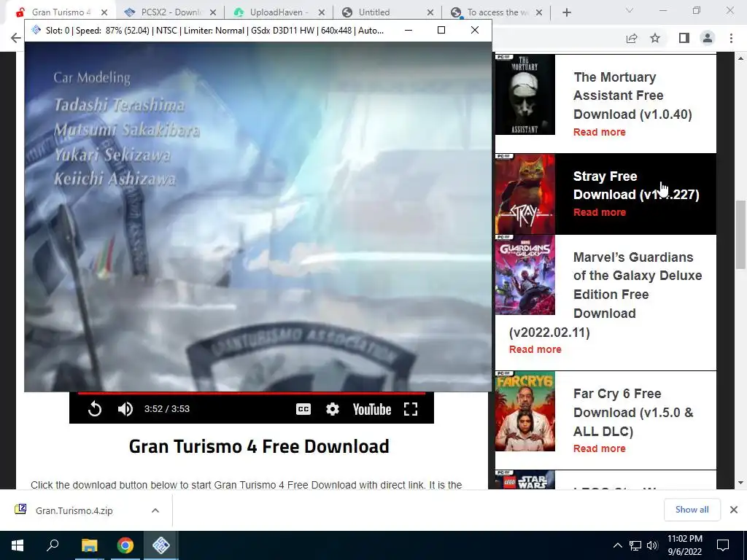The width and height of the screenshot is (747, 560).
Task: Show hidden system tray icons
Action: (x=617, y=545)
